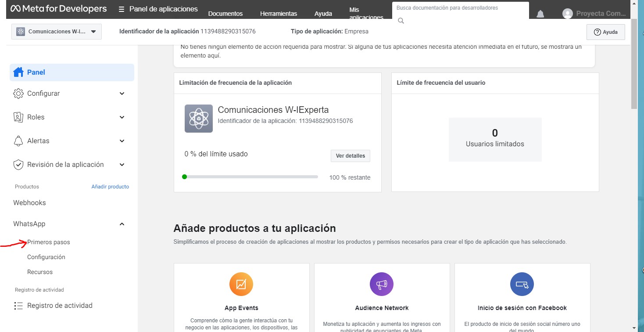Click the Alertas bell icon in the sidebar
Screen dimensions: 644x332
pos(18,141)
